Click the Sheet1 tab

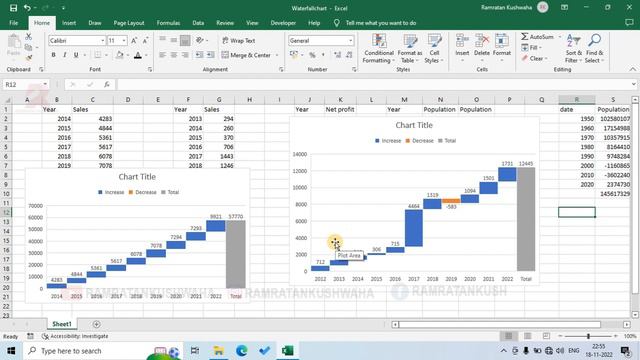[x=62, y=324]
